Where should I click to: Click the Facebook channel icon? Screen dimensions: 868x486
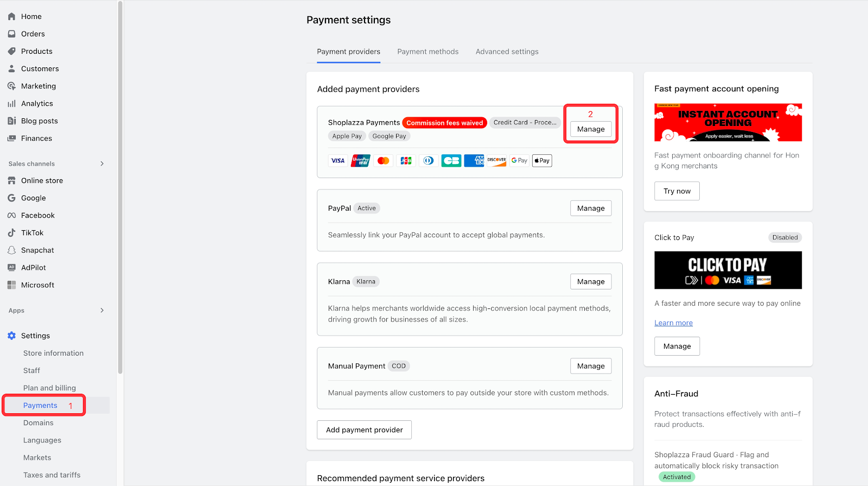click(x=11, y=216)
